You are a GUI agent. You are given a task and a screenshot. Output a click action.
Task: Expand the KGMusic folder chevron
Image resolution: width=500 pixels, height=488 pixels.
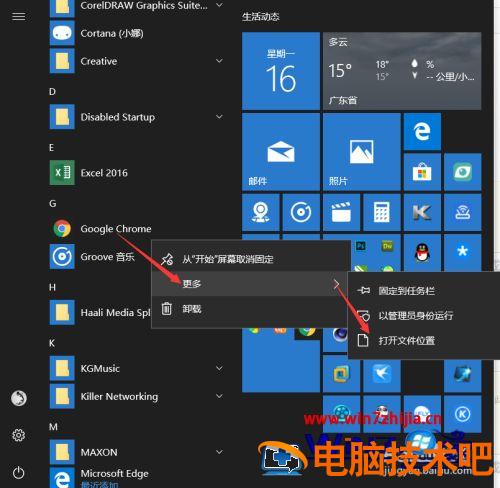pos(219,368)
